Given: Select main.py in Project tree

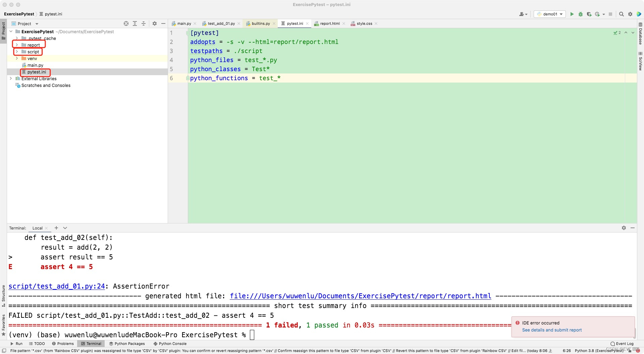Looking at the screenshot, I should point(35,65).
